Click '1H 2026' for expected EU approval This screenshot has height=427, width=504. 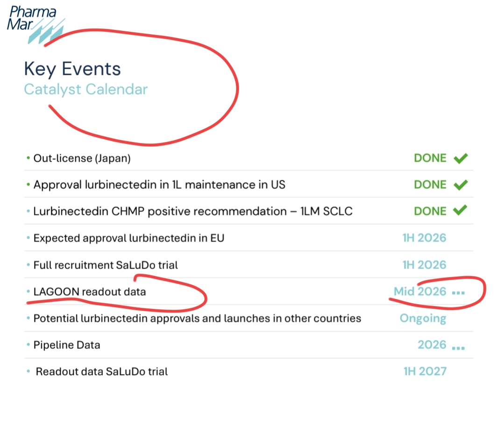[424, 238]
